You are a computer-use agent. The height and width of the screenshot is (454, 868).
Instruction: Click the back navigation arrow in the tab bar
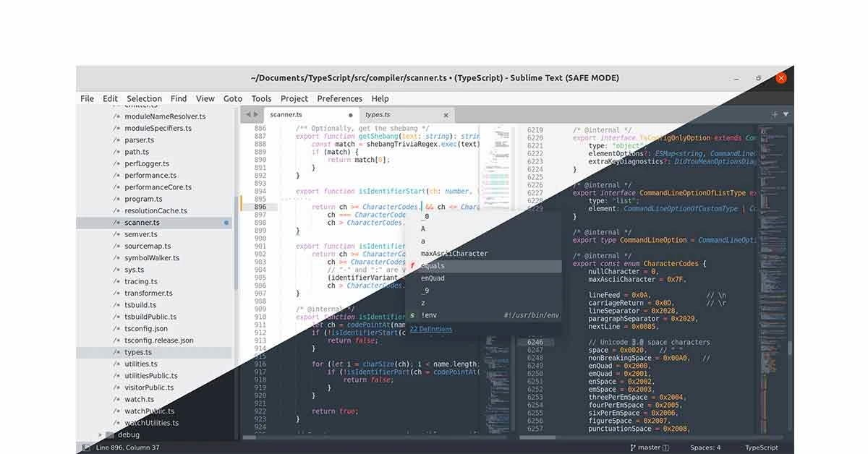(x=247, y=113)
